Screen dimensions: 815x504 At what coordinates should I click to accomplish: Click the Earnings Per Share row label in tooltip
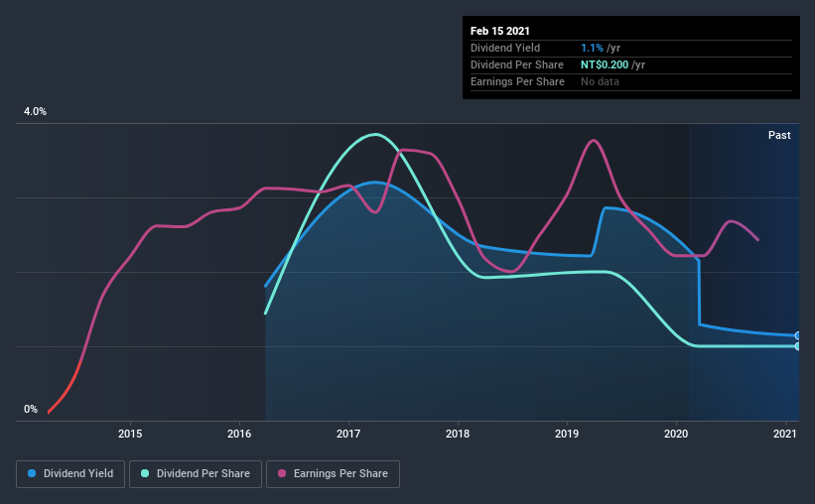tap(518, 81)
